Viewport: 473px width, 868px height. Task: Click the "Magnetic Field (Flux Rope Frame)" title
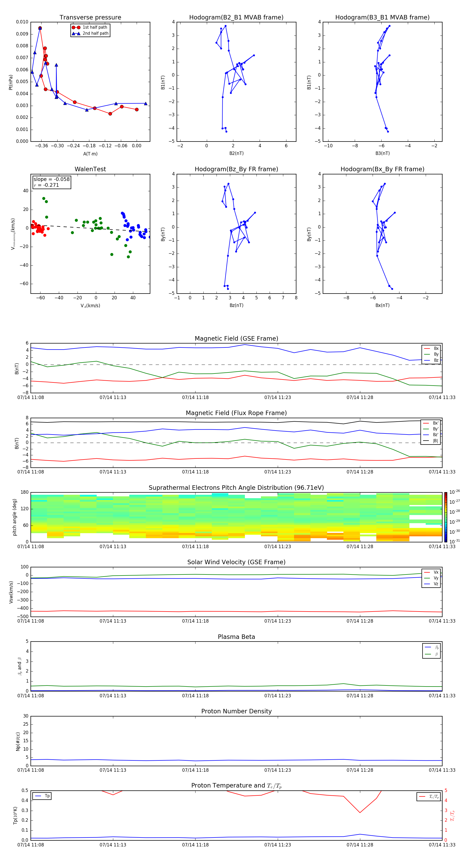click(x=236, y=413)
